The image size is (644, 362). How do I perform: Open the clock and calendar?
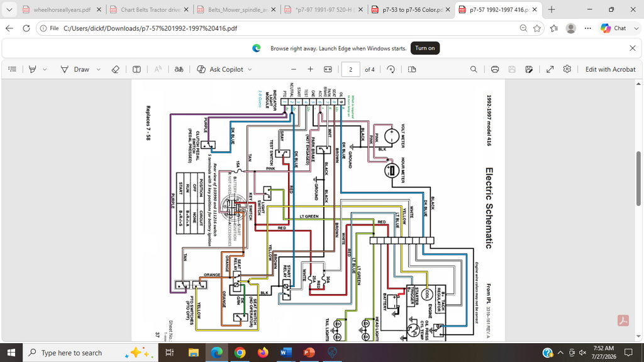pos(604,353)
